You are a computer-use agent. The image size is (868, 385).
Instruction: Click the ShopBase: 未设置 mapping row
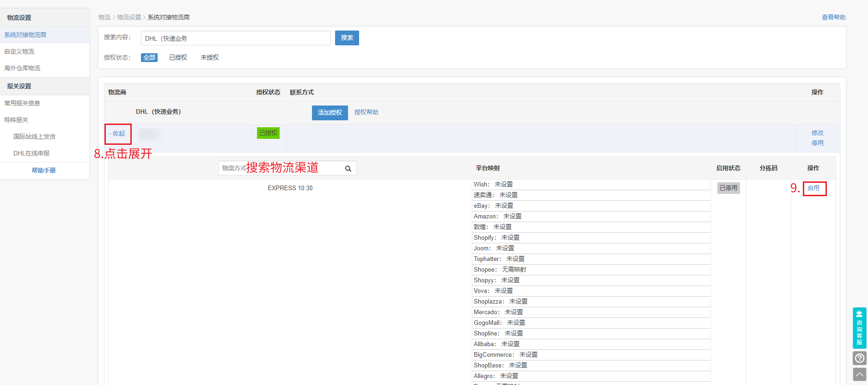[591, 366]
